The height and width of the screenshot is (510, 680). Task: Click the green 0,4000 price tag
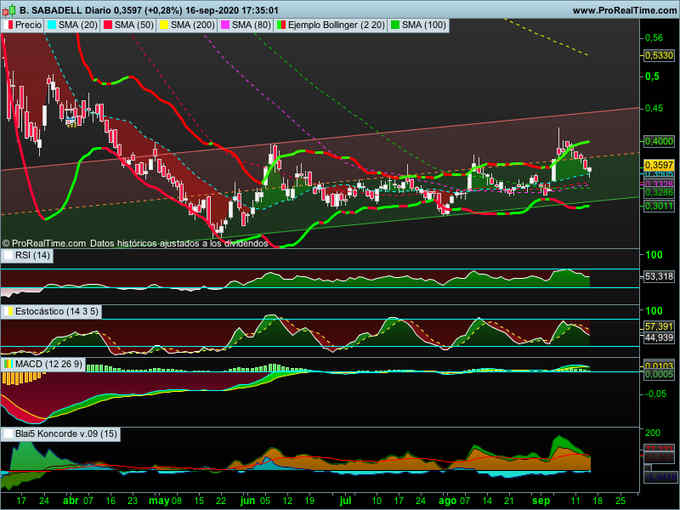click(658, 141)
